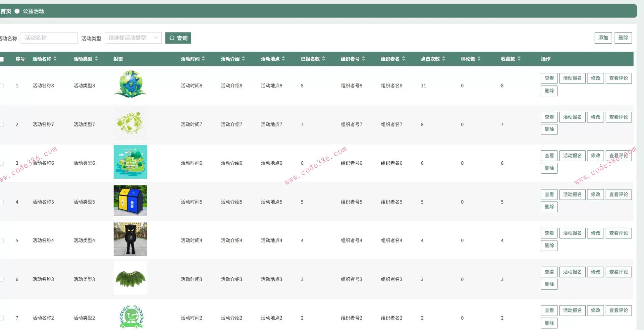Image resolution: width=644 pixels, height=330 pixels.
Task: Sort by 点击次数 column arrows
Action: tap(444, 59)
